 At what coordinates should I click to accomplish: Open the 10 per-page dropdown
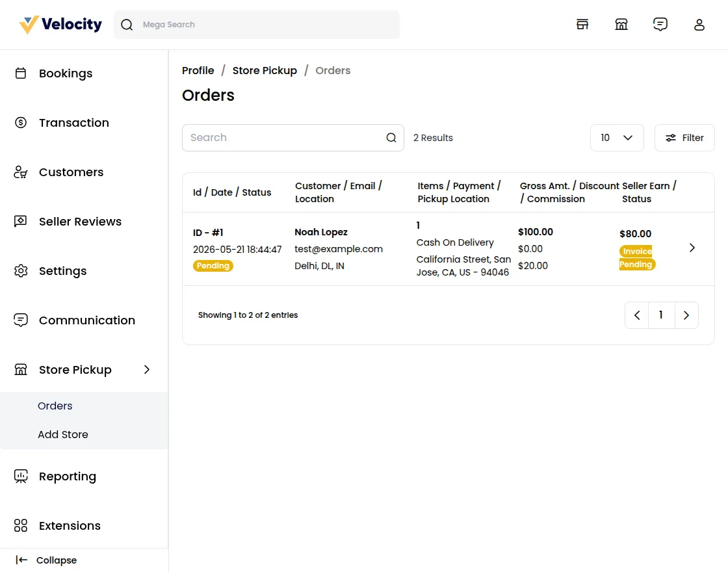tap(617, 138)
